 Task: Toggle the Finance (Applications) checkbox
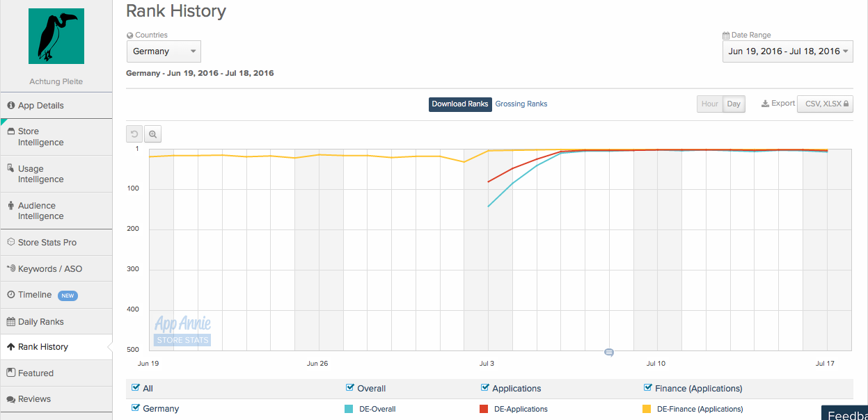coord(648,388)
